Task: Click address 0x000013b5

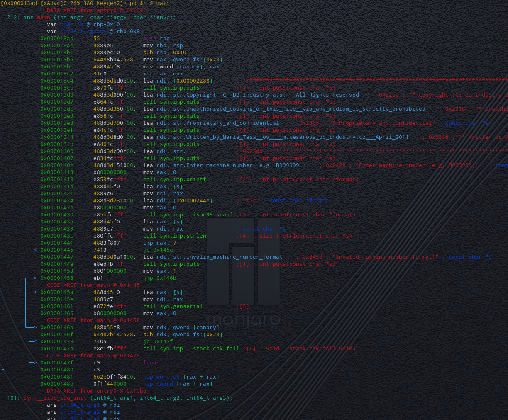Action: coord(57,60)
